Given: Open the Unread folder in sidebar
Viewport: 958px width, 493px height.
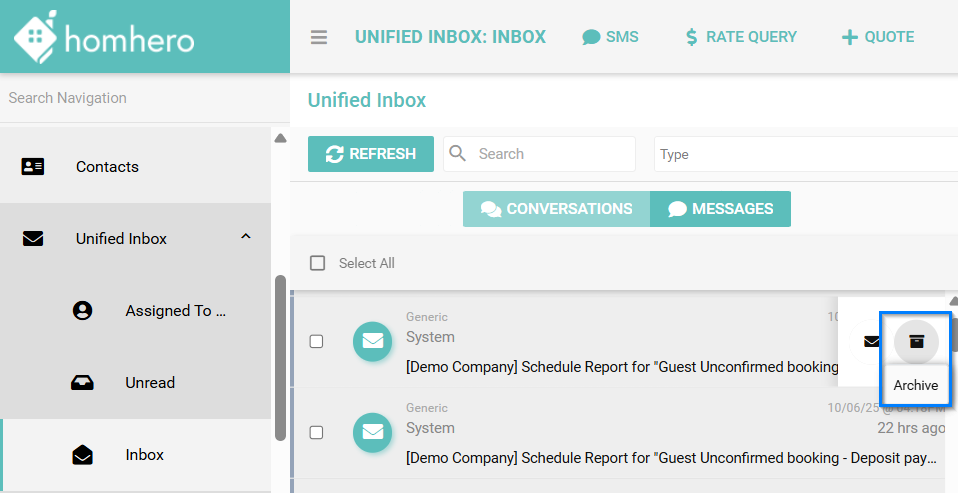Looking at the screenshot, I should pos(150,383).
